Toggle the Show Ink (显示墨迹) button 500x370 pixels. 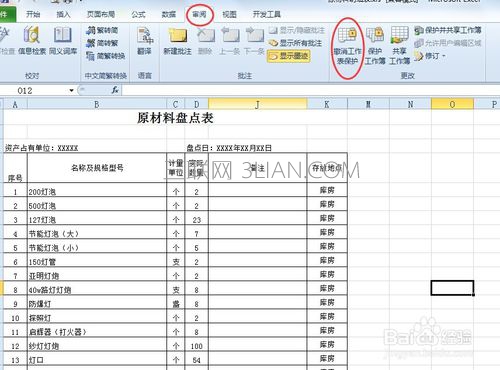click(x=289, y=56)
